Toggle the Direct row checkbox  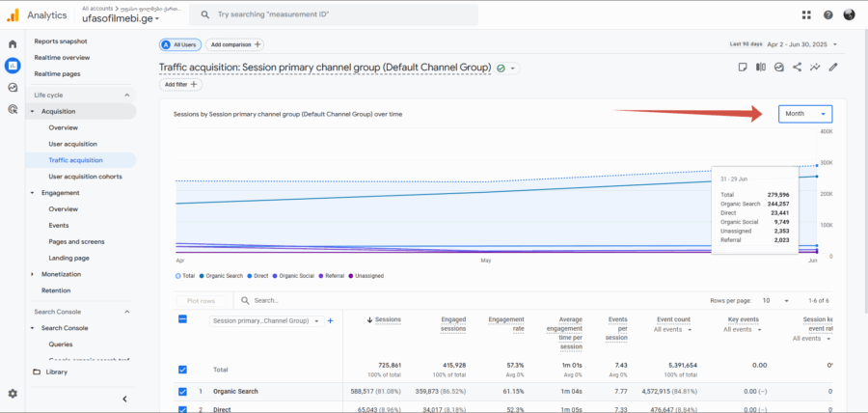click(x=182, y=410)
